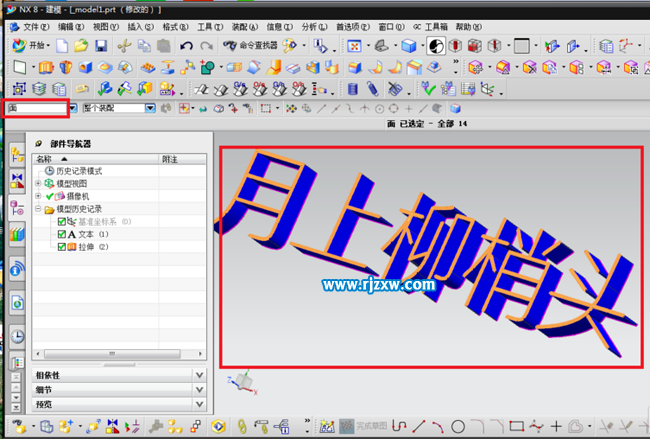Click the 完成草图 finish sketch button

364,426
